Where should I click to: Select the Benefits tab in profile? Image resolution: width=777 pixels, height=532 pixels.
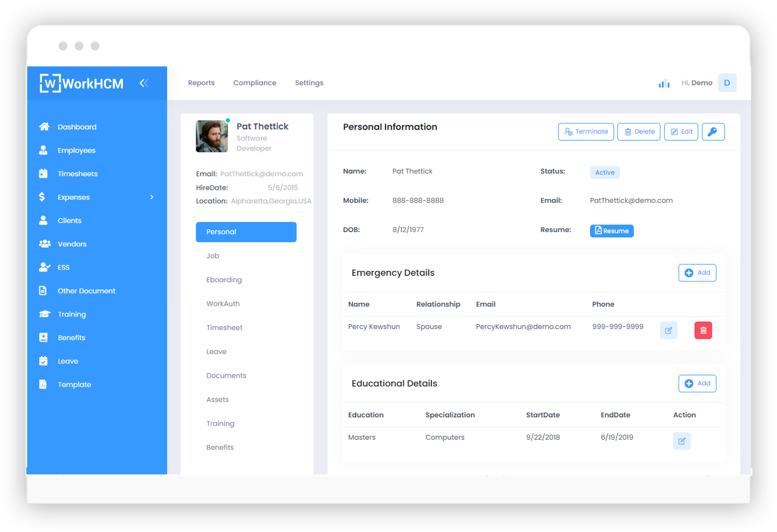coord(220,447)
